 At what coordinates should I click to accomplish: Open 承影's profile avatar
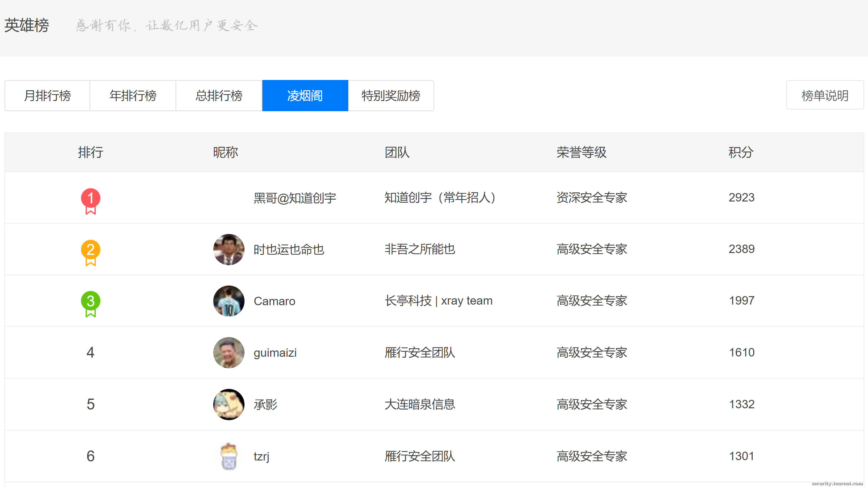[x=229, y=404]
